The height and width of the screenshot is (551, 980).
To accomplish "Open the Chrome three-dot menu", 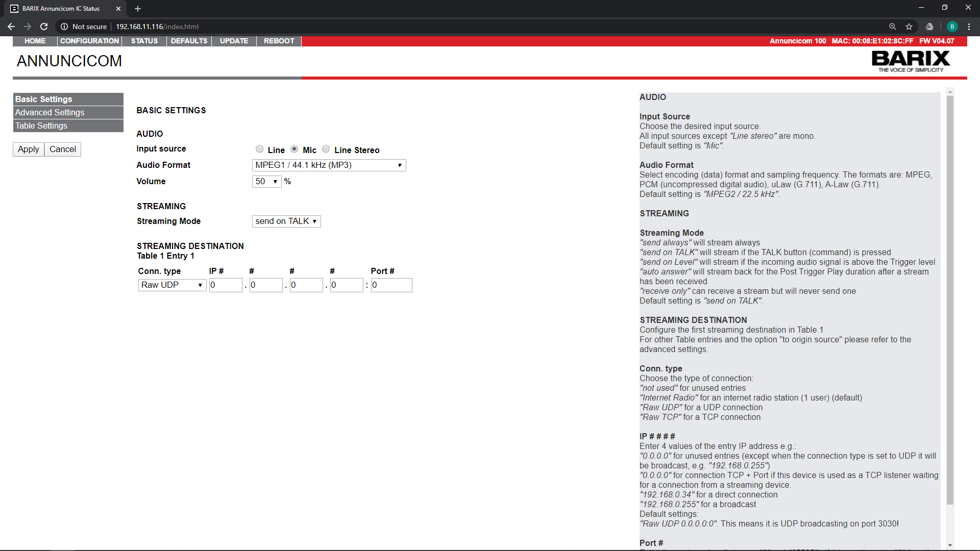I will tap(969, 27).
